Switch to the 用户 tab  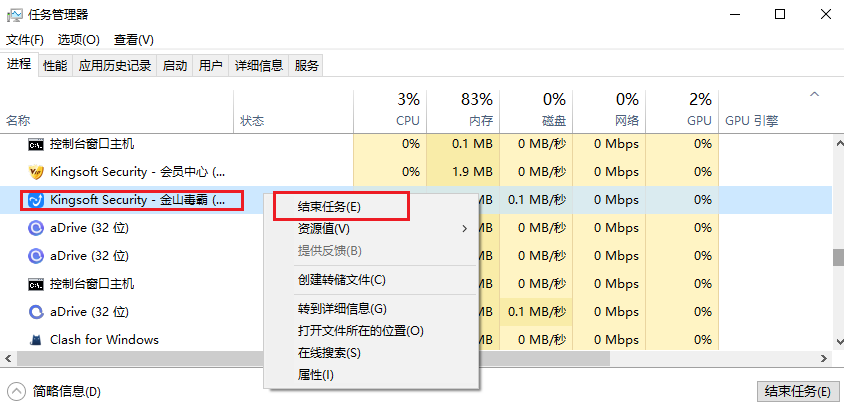coord(210,66)
